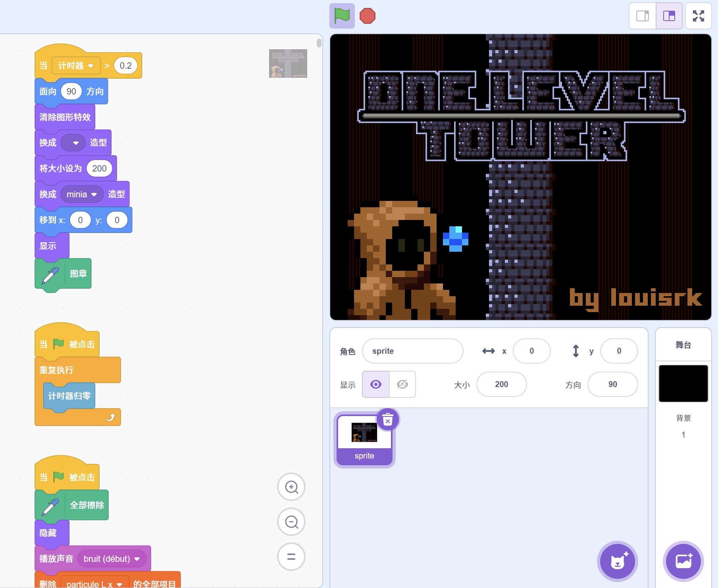Expand the bruit (début) sound dropdown
718x588 pixels.
click(x=137, y=559)
